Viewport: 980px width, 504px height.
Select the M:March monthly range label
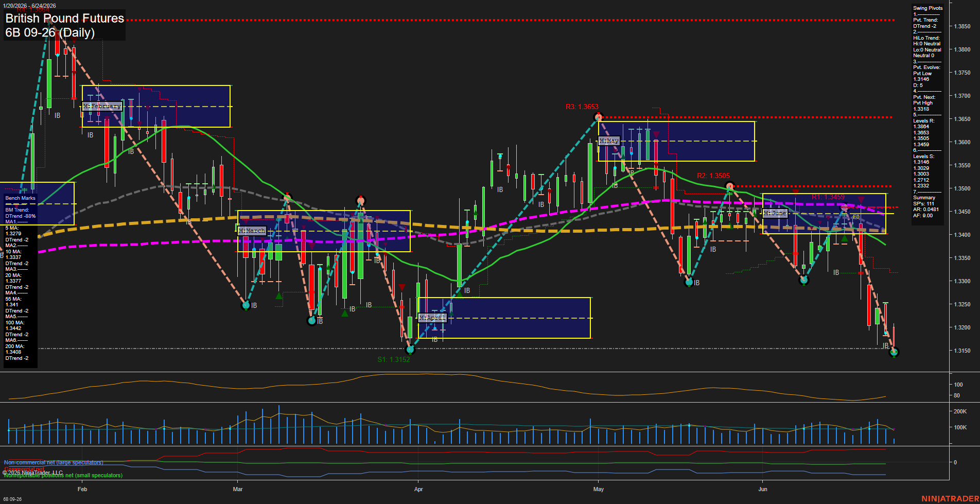[x=252, y=231]
